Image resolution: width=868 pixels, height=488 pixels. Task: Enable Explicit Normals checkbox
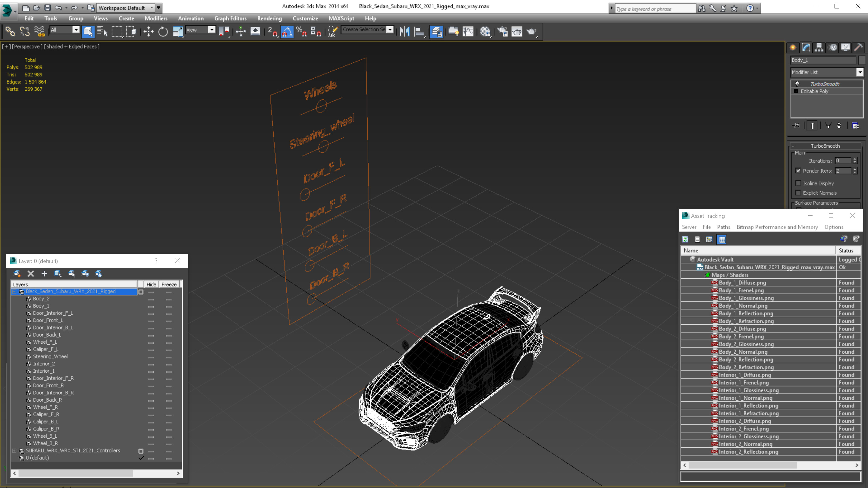click(798, 193)
